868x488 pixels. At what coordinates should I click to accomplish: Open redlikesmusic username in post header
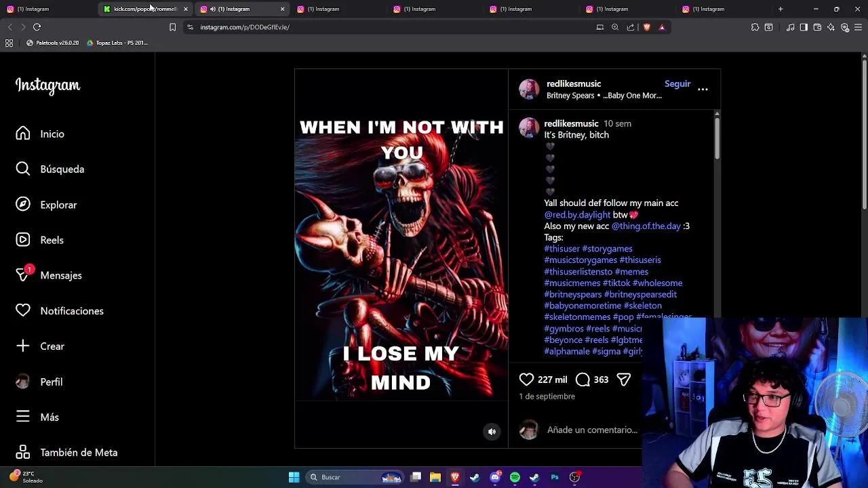pos(574,83)
